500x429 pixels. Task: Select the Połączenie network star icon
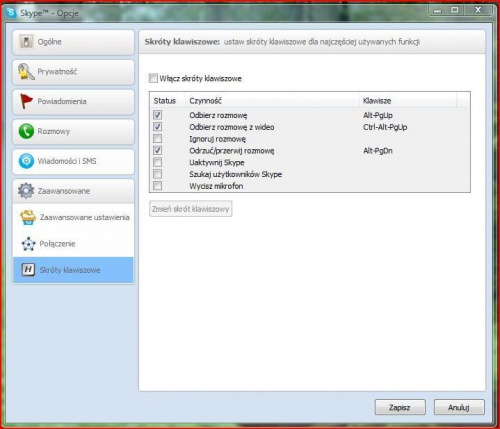pyautogui.click(x=28, y=244)
